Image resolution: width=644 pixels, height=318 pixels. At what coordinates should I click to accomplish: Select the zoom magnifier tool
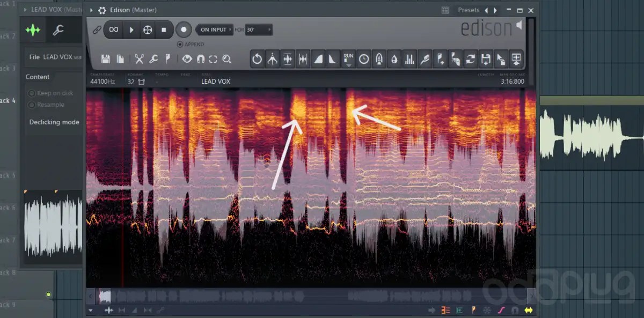coord(226,58)
